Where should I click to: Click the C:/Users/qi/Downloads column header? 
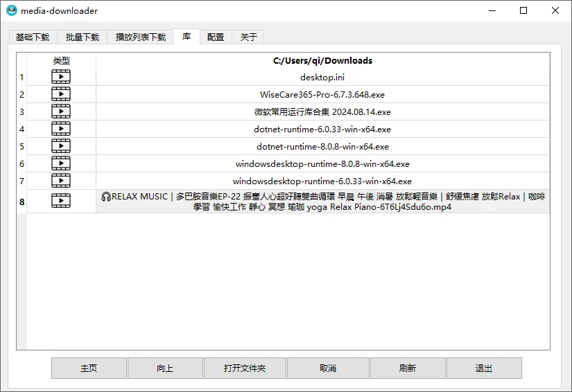point(322,61)
